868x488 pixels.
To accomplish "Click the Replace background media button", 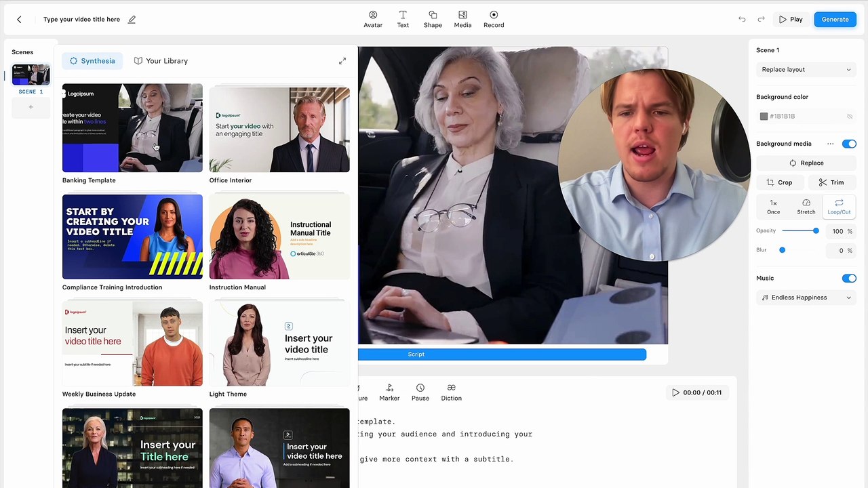I will (x=806, y=163).
